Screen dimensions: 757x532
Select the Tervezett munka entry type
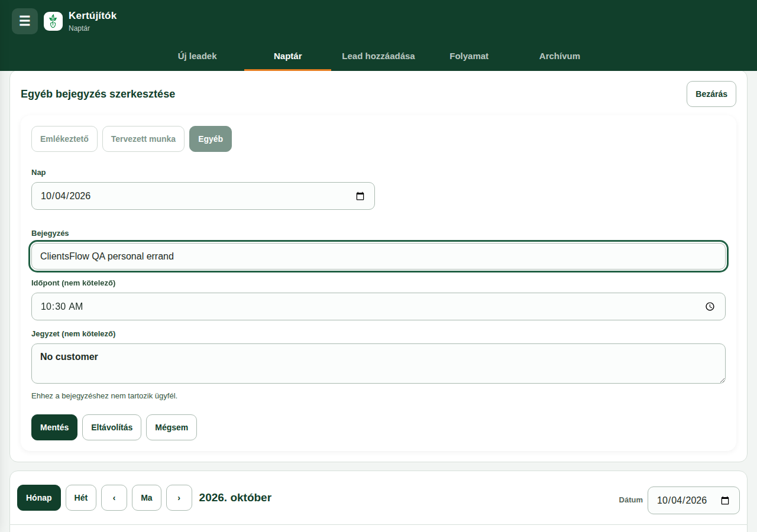click(x=143, y=139)
